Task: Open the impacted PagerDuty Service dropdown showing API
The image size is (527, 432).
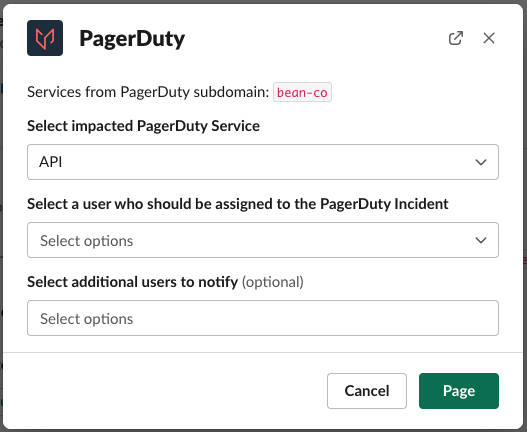Action: click(263, 162)
